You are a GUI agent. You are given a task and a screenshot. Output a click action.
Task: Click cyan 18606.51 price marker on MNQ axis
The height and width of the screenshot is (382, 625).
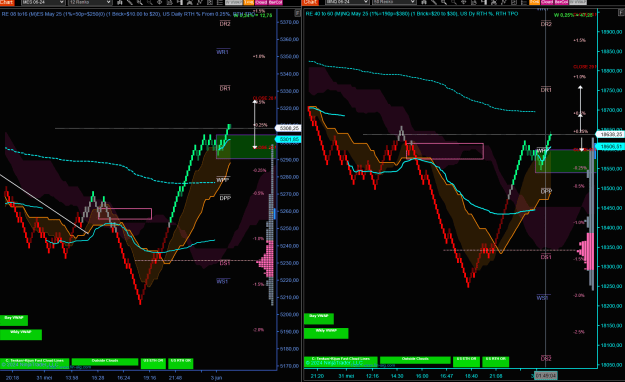point(610,147)
